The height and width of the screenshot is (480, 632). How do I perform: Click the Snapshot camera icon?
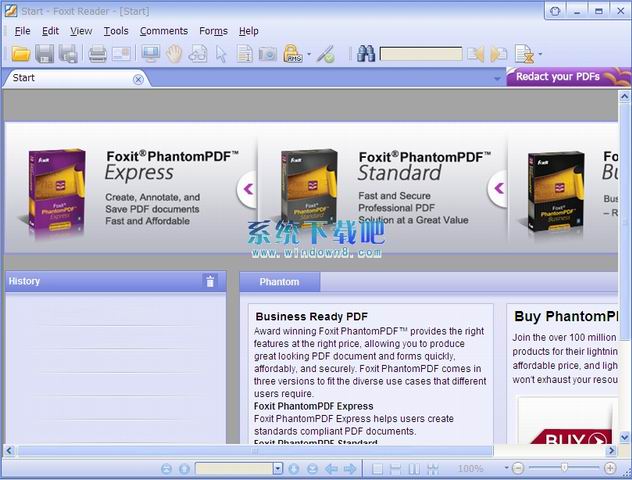[267, 54]
